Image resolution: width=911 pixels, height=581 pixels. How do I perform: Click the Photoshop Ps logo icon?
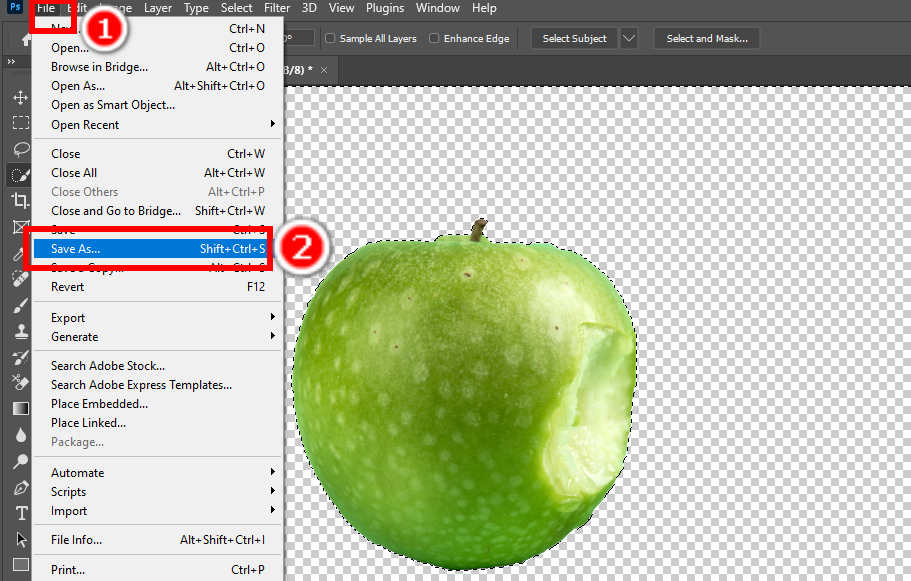click(15, 7)
